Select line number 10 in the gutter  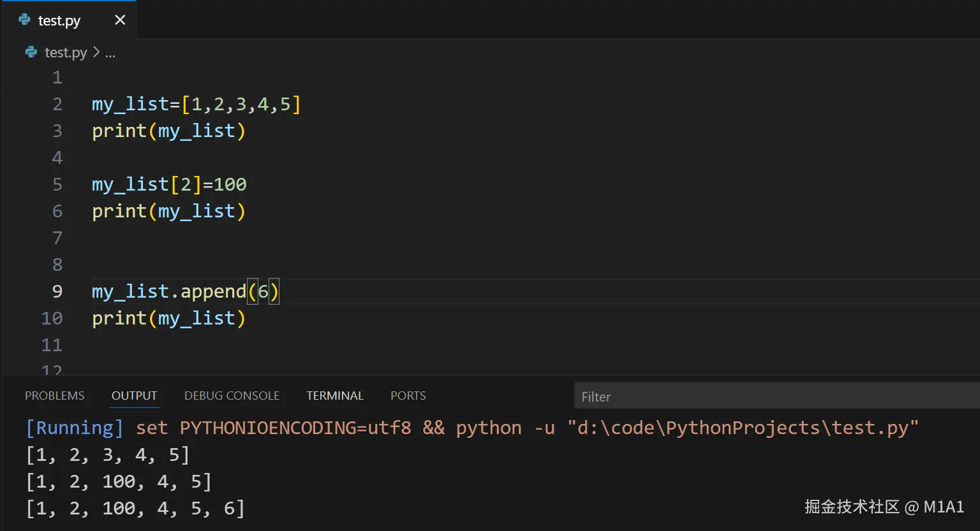(52, 318)
